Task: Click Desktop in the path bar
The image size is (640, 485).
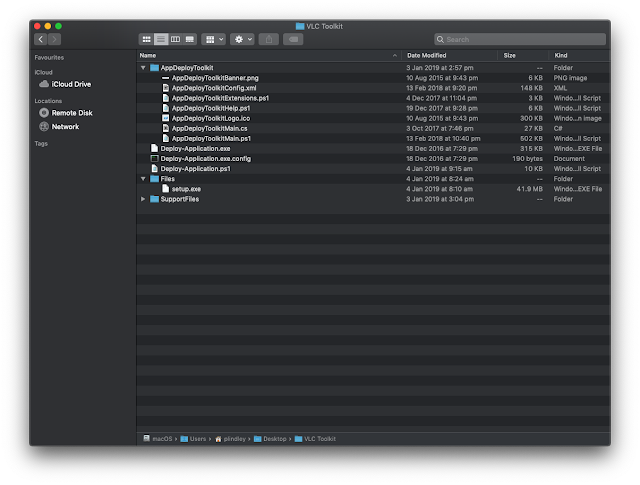Action: tap(270, 438)
